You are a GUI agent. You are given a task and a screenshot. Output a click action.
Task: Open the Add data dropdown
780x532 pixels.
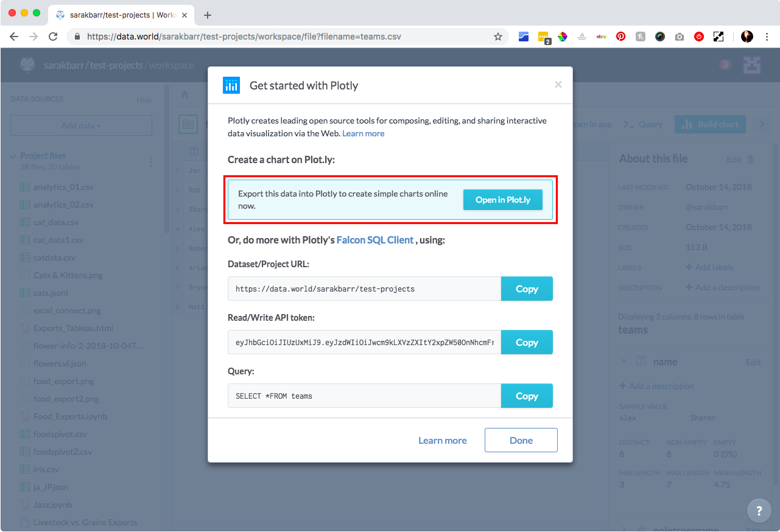81,125
